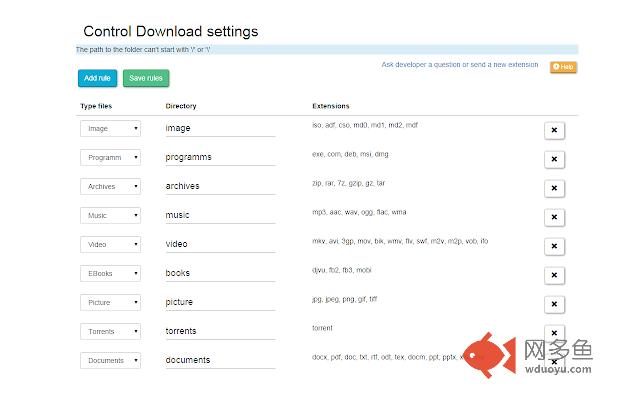The image size is (640, 400).
Task: Delete the video rule row
Action: 554,246
